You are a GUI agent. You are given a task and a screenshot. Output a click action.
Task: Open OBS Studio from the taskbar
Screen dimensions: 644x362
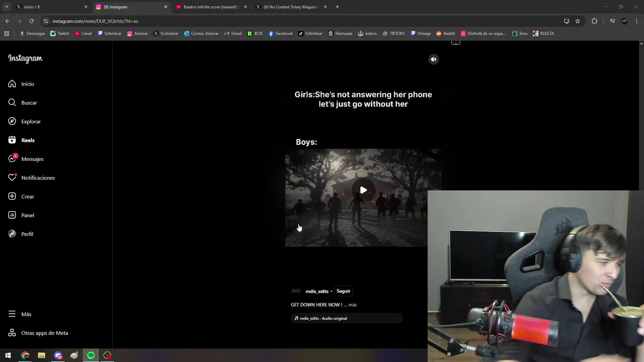click(x=107, y=355)
